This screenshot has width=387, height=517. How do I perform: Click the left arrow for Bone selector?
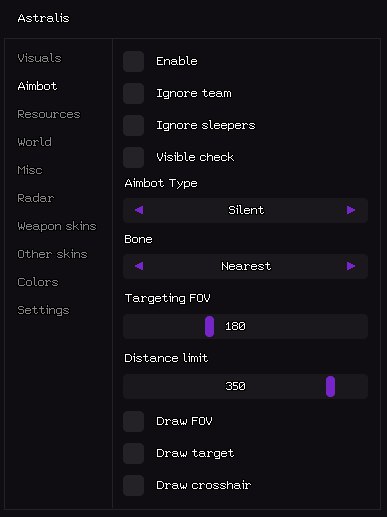pyautogui.click(x=139, y=266)
